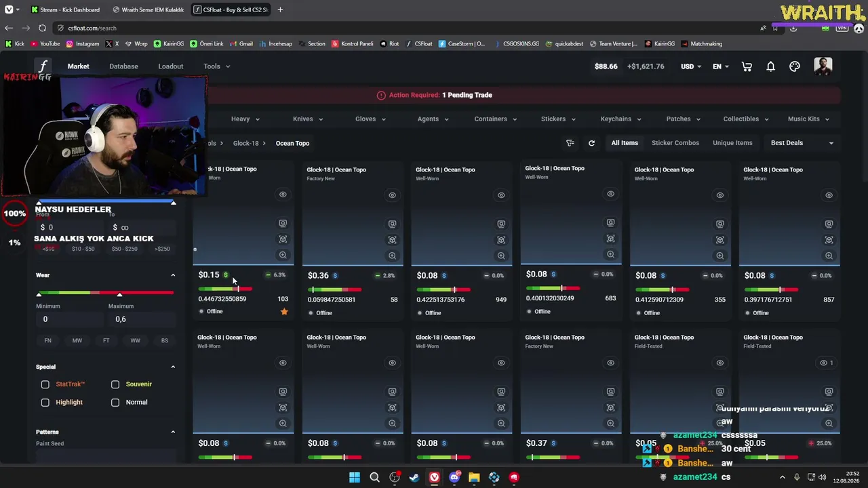Reload the page with the browser reload button

click(x=42, y=28)
